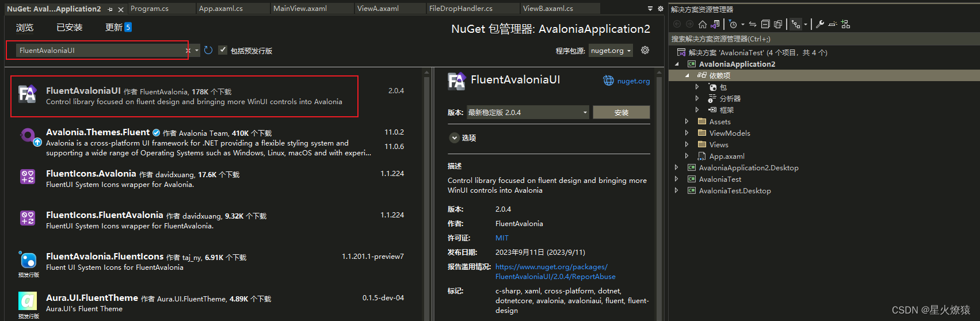This screenshot has height=321, width=980.
Task: Open the view mode dropdown arrow in Solution Explorer
Action: [805, 24]
